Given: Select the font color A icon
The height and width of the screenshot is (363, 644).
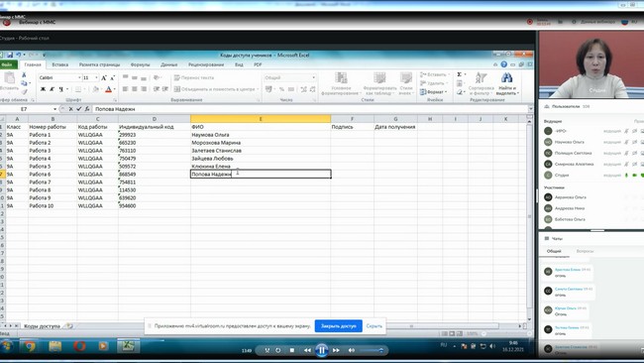Looking at the screenshot, I should point(108,89).
